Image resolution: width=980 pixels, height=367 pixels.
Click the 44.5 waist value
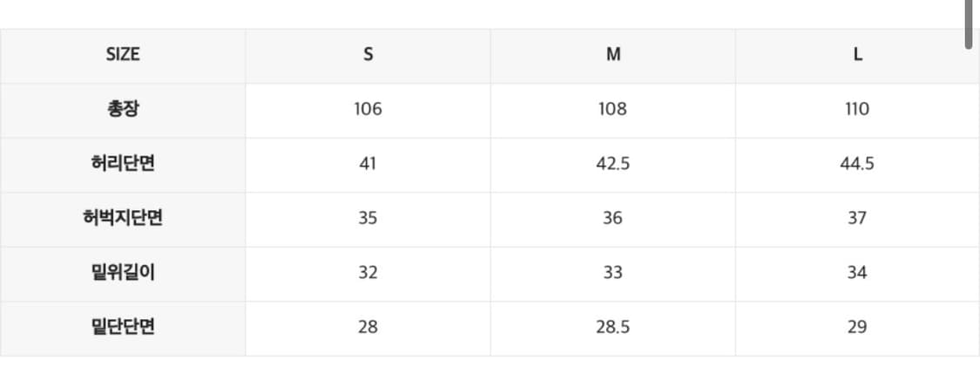click(x=857, y=163)
